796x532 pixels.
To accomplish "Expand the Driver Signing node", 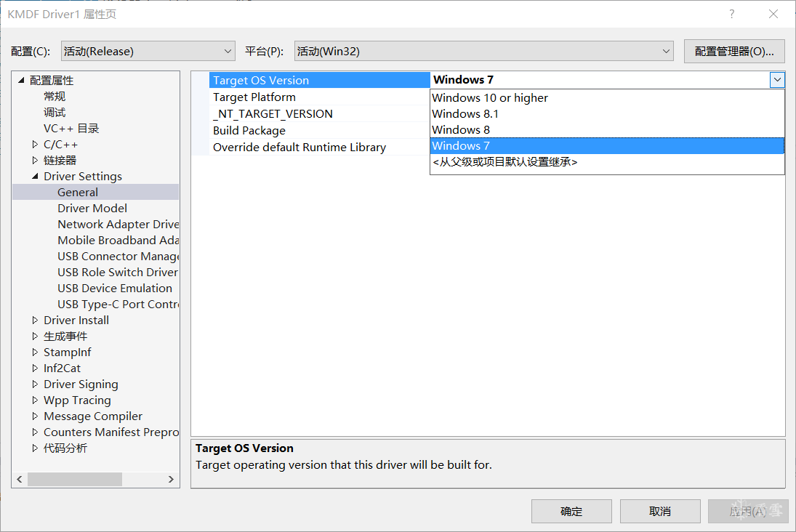I will [35, 384].
